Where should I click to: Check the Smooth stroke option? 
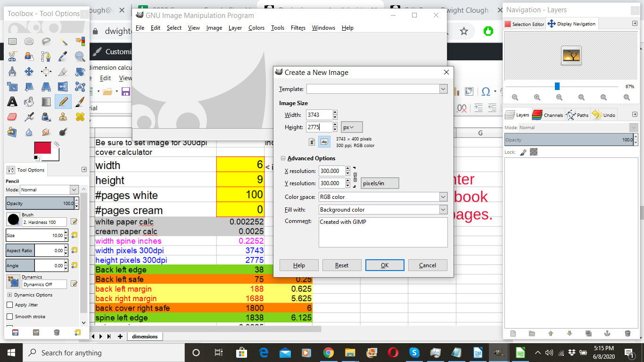click(10, 317)
